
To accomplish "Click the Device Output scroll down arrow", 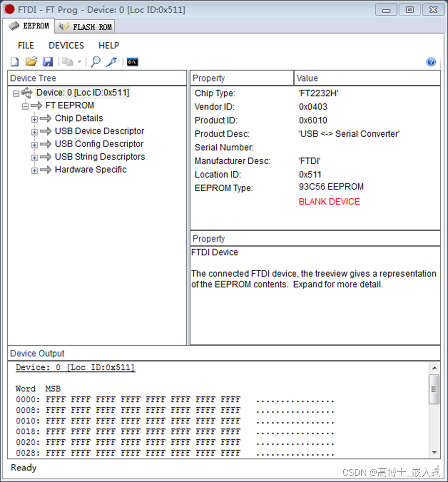I will coord(434,452).
